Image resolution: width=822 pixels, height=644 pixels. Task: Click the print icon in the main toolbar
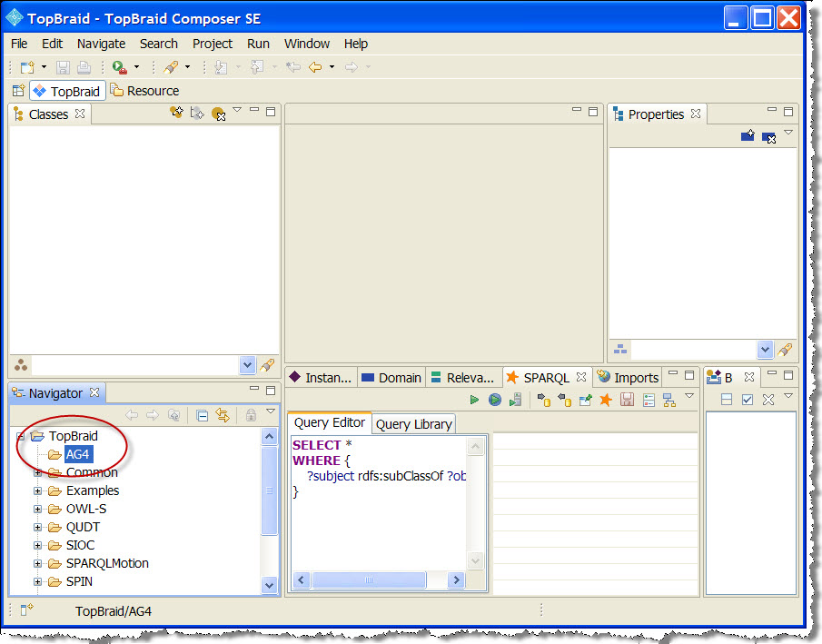pyautogui.click(x=83, y=66)
